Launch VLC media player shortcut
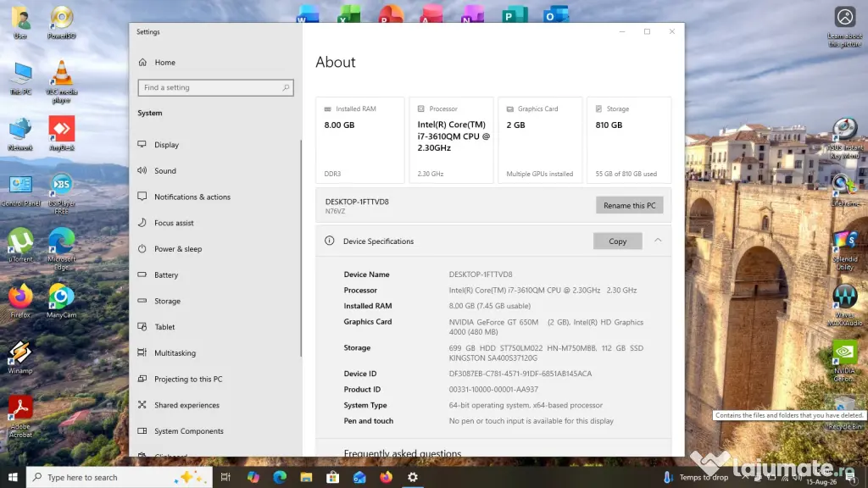Screen dimensions: 868x488 61,82
